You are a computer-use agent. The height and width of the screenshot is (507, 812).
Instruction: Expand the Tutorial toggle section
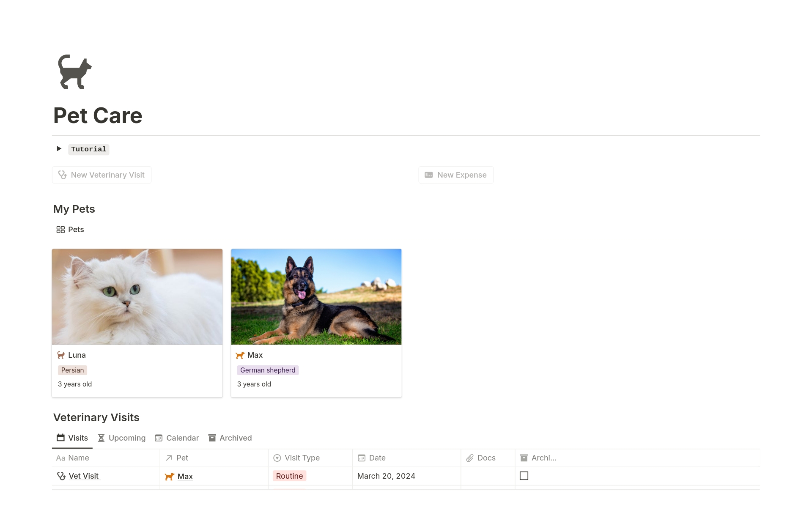coord(59,148)
